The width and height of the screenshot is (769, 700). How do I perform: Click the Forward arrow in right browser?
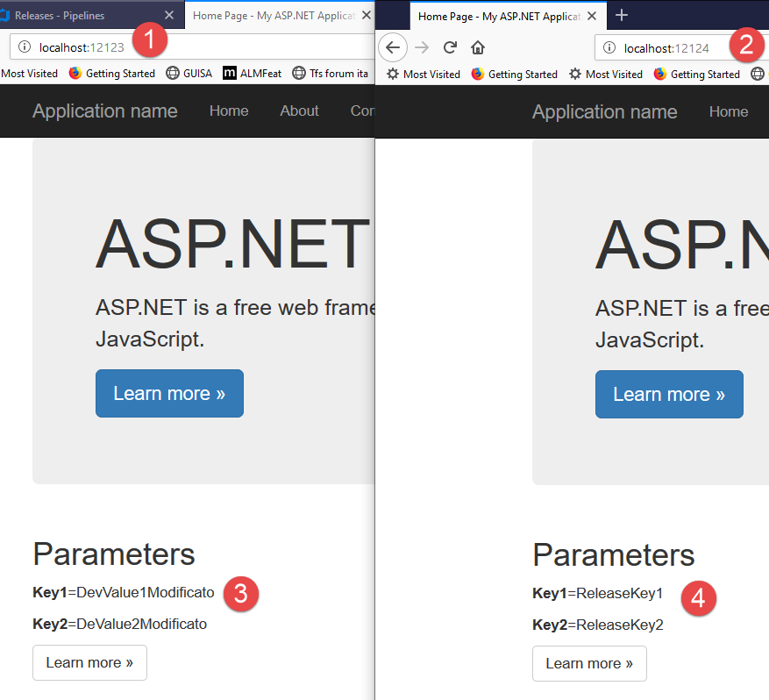pos(422,47)
